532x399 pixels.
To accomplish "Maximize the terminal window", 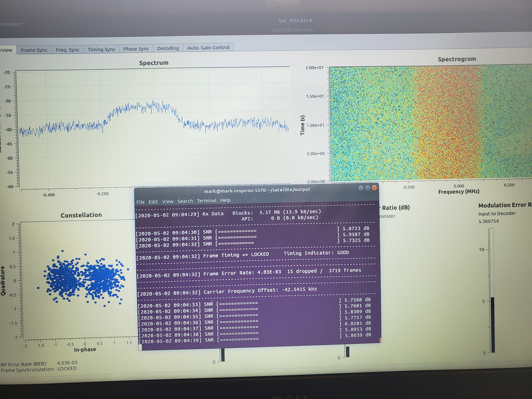I will coord(367,188).
